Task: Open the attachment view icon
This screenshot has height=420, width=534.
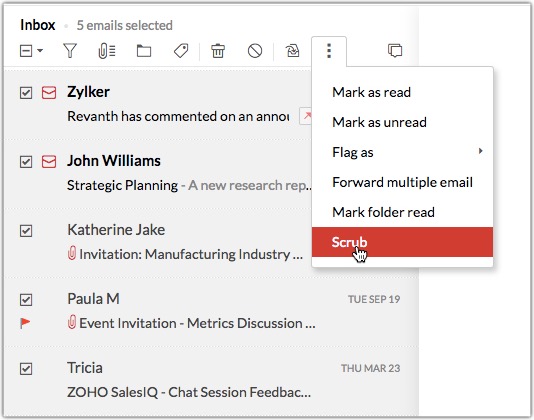Action: click(107, 51)
